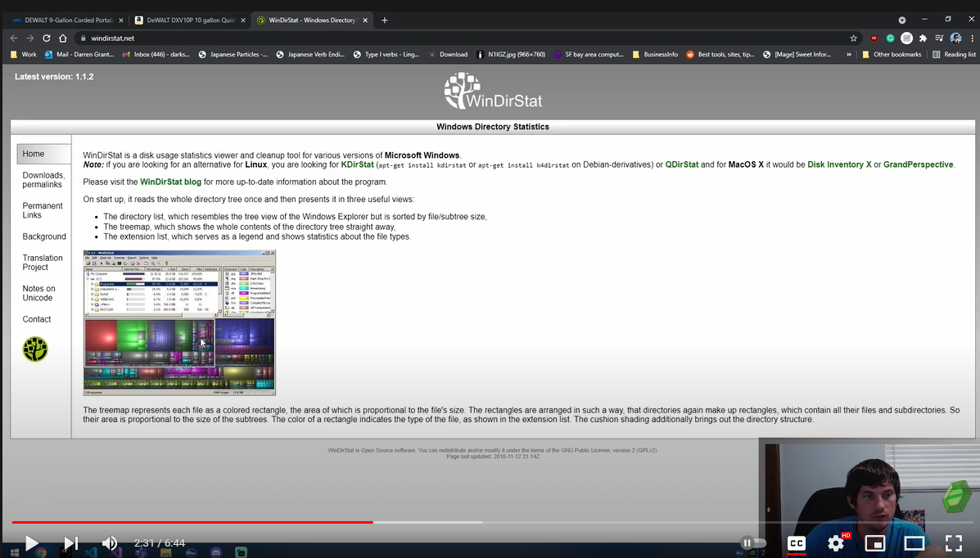Enter fullscreen mode
This screenshot has height=558, width=980.
click(x=953, y=543)
